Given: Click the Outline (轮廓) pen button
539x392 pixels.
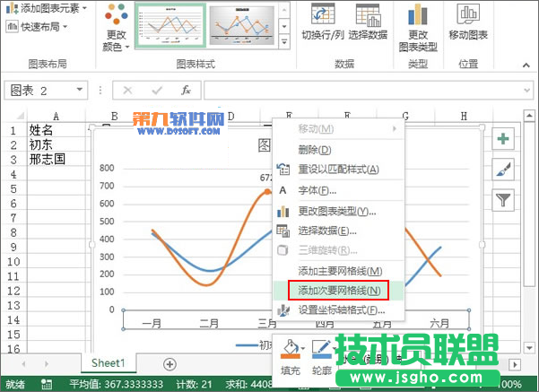Looking at the screenshot, I should point(321,357).
